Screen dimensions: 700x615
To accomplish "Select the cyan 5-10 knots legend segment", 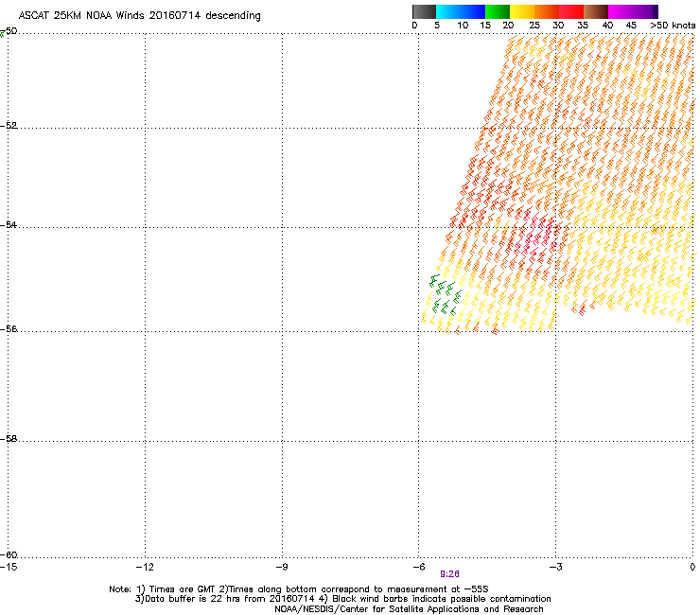I will click(448, 11).
